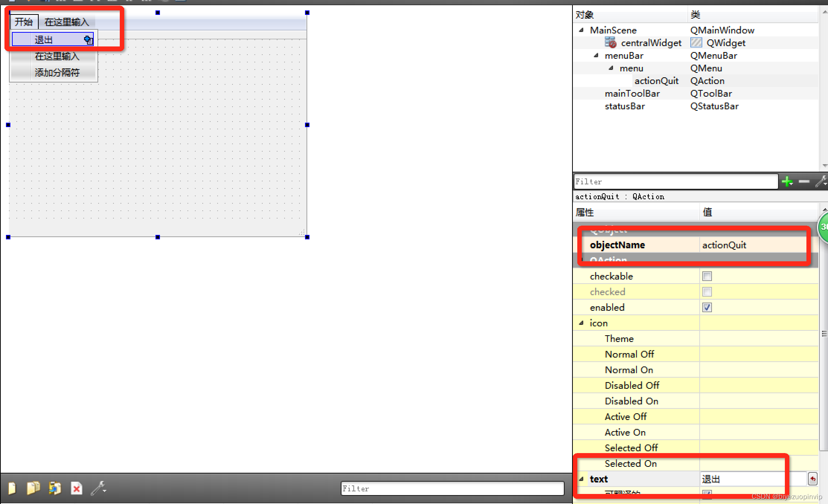The width and height of the screenshot is (828, 504).
Task: Click the action editor Filter field
Action: coord(452,488)
